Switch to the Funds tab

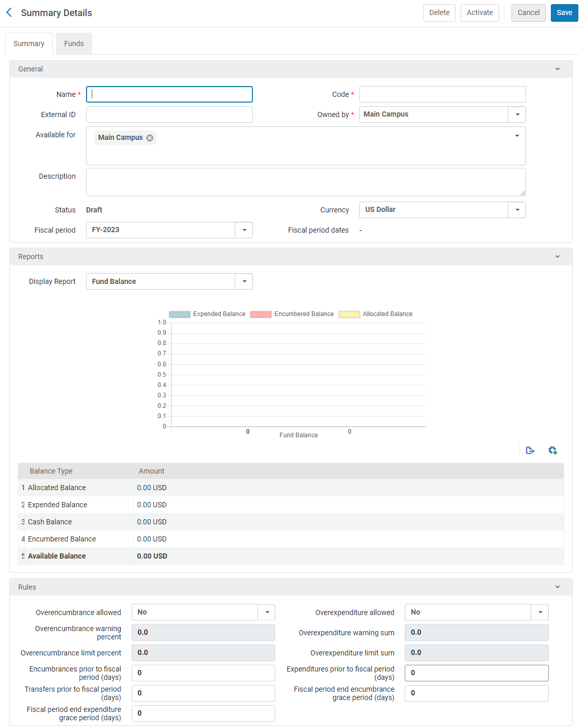tap(74, 44)
